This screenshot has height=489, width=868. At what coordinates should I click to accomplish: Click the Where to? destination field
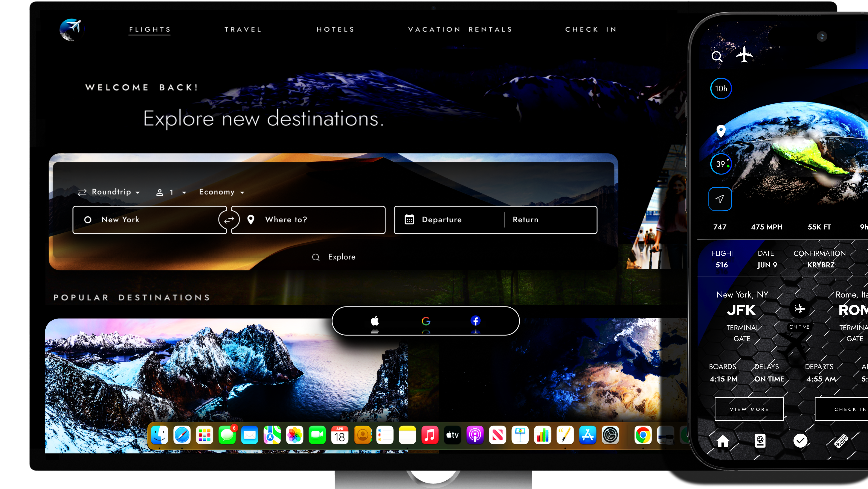(308, 220)
